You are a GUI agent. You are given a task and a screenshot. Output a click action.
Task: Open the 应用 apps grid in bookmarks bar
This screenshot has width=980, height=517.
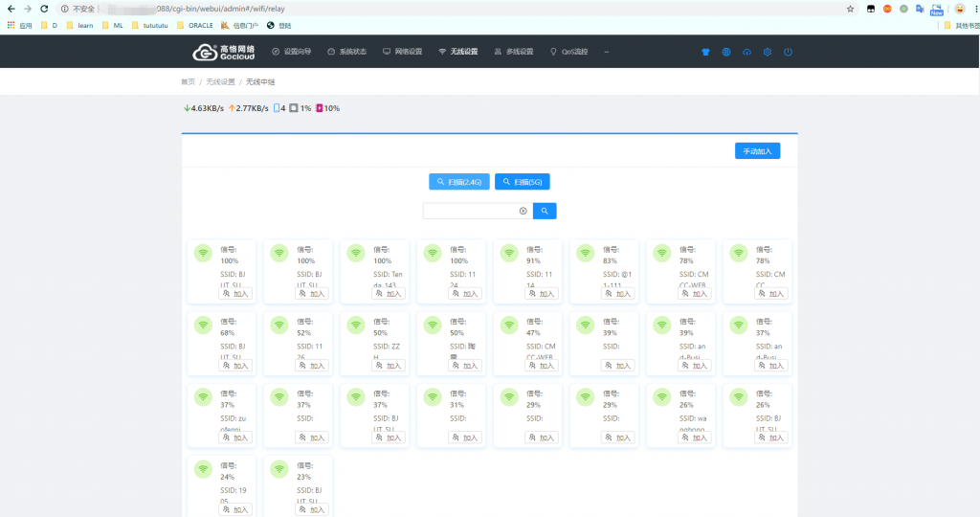tap(19, 26)
